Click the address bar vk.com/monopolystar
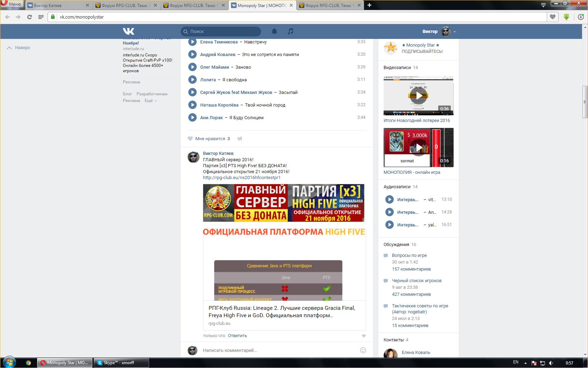This screenshot has height=368, width=588. (297, 17)
